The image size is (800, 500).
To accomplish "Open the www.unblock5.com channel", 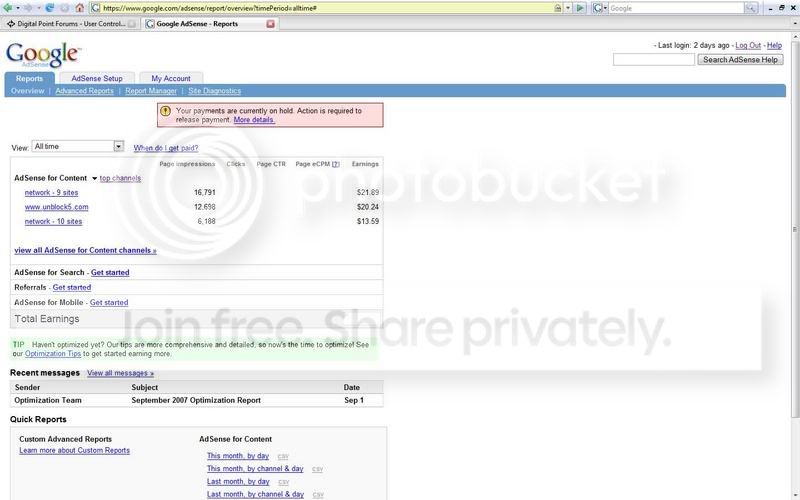I will point(56,207).
